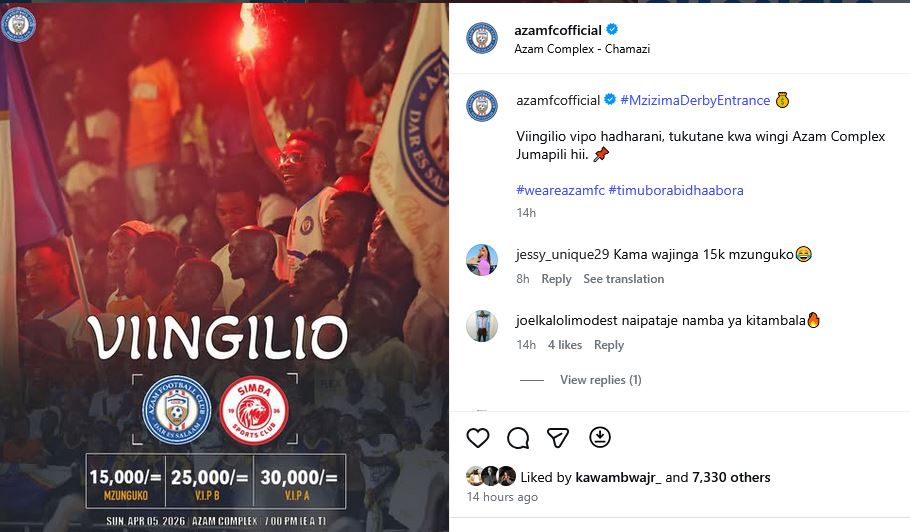See translation of jessy_unique29 comment
910x532 pixels.
coord(623,279)
